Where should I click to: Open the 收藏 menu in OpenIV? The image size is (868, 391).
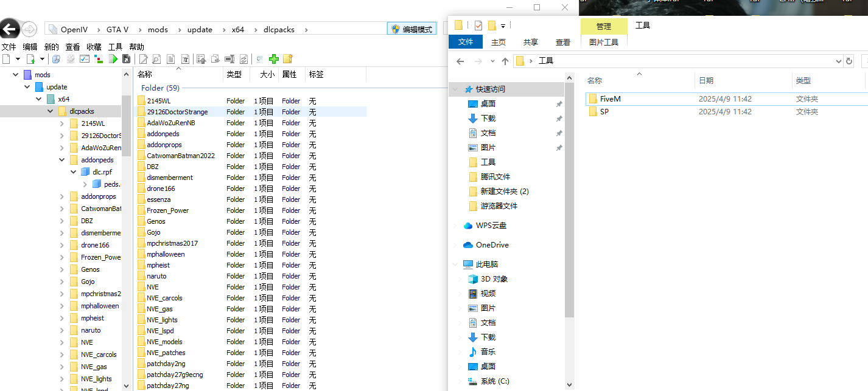click(x=94, y=47)
